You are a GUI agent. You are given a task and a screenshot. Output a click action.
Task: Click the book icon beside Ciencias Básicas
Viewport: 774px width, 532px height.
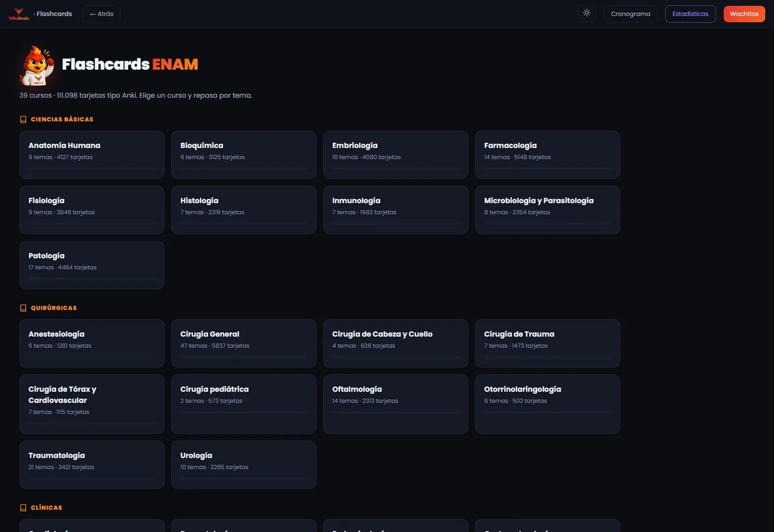click(x=23, y=119)
